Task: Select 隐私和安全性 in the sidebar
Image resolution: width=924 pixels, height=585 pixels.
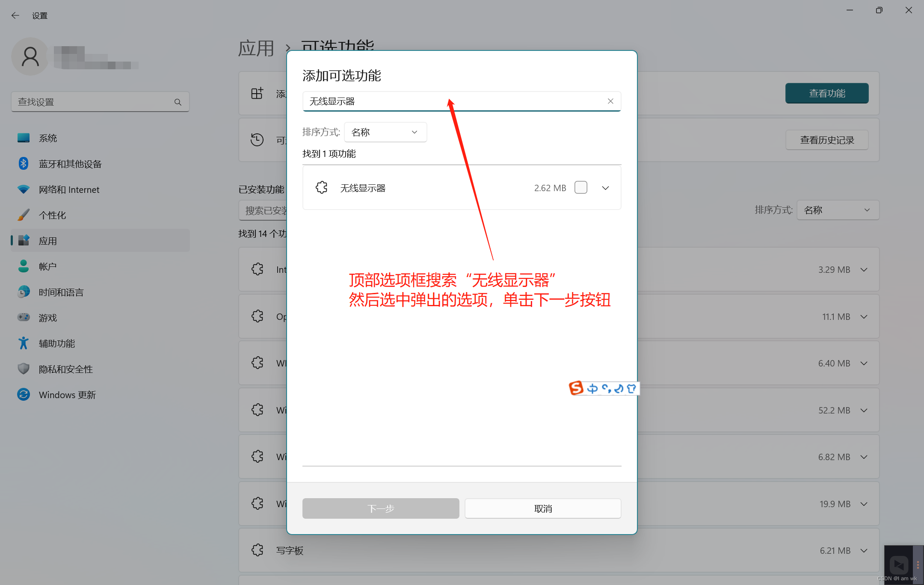Action: [x=65, y=369]
